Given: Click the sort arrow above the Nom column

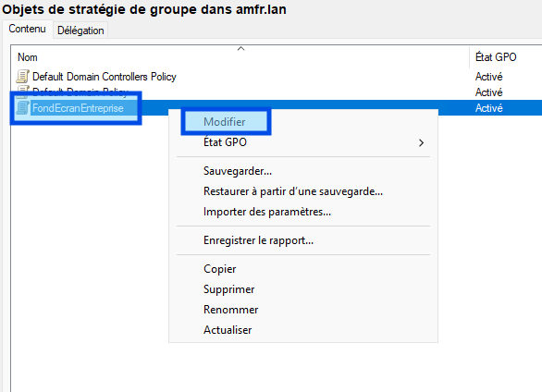Looking at the screenshot, I should pos(240,49).
